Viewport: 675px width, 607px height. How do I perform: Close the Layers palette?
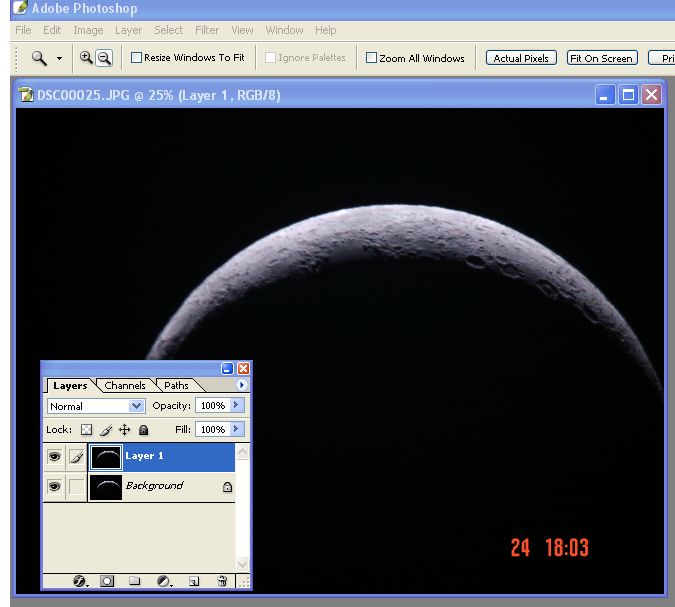click(x=243, y=369)
